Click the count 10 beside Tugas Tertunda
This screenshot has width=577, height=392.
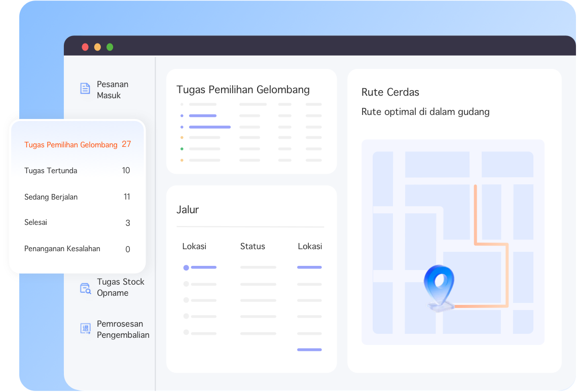point(126,170)
